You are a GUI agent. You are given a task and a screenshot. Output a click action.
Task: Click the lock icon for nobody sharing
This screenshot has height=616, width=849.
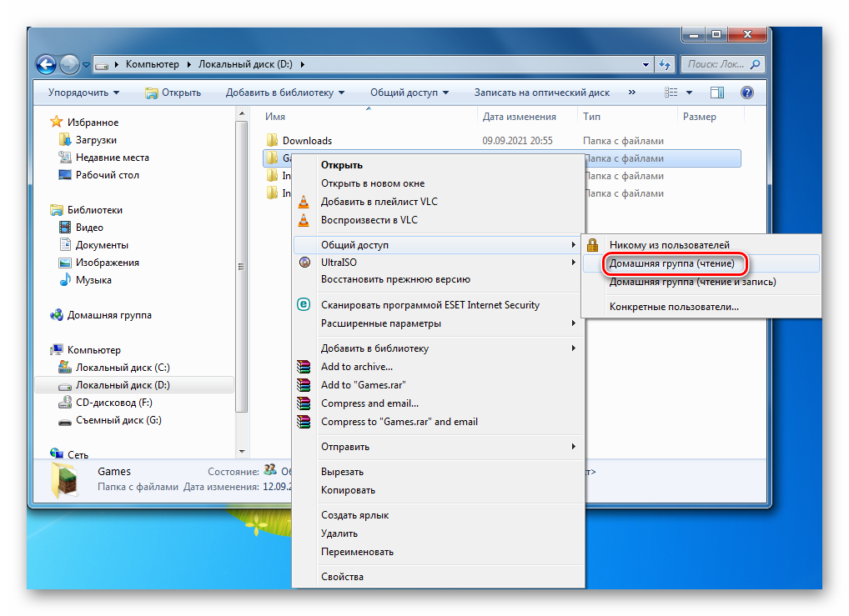pyautogui.click(x=593, y=245)
